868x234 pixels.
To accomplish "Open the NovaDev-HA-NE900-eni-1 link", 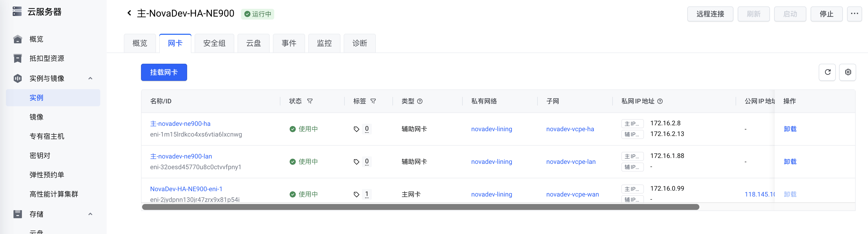I will pos(186,189).
